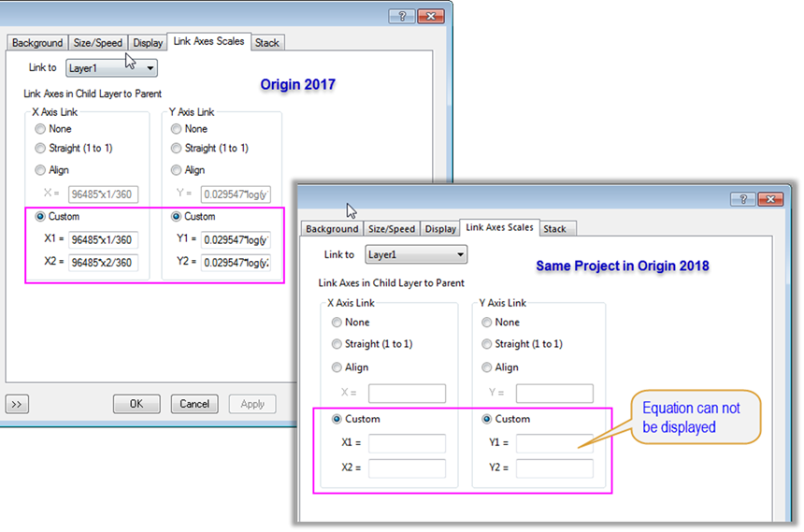
Task: Click the empty X2 field in Origin 2018 dialog
Action: pyautogui.click(x=407, y=467)
